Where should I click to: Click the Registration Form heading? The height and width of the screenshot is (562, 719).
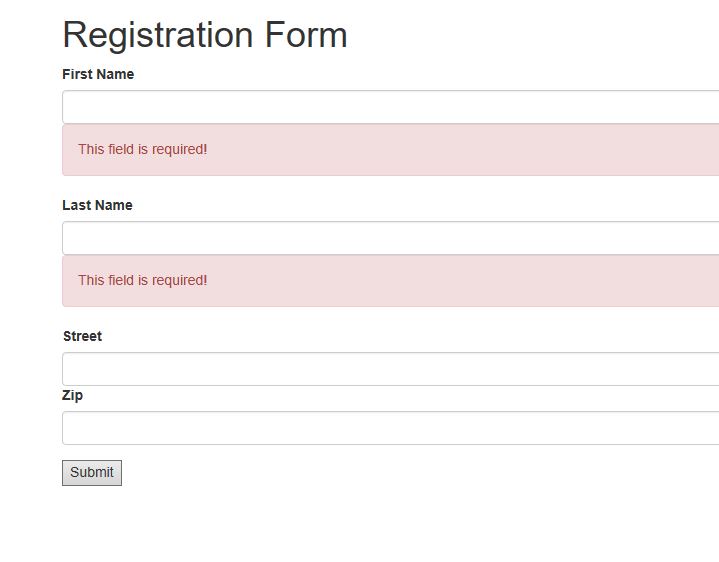coord(205,35)
